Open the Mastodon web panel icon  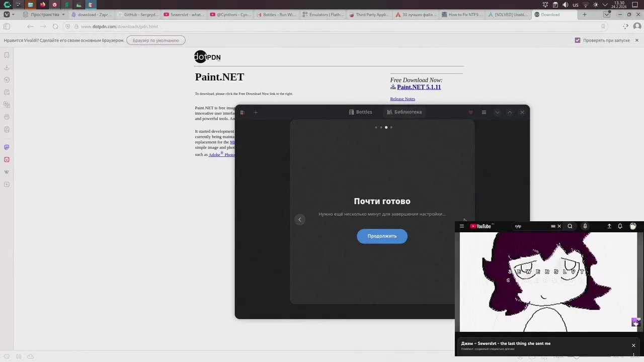point(7,147)
